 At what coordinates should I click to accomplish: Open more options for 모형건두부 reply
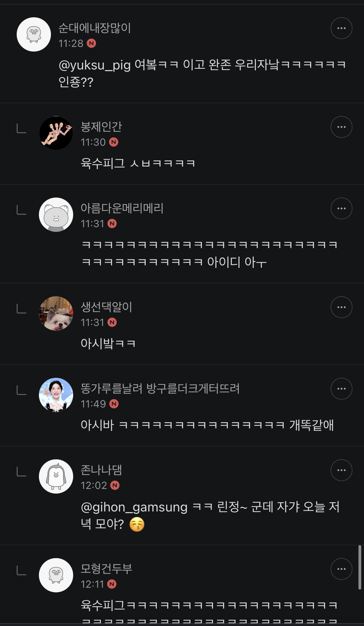point(341,569)
